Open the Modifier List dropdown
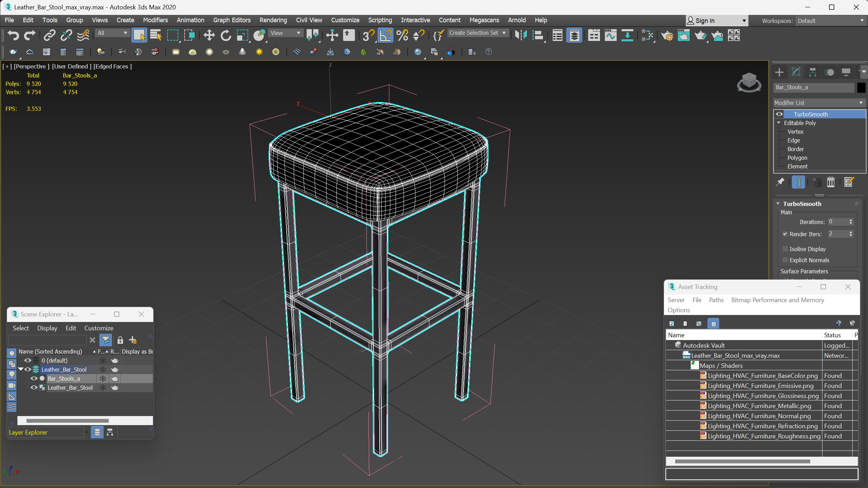This screenshot has width=868, height=488. pos(819,102)
